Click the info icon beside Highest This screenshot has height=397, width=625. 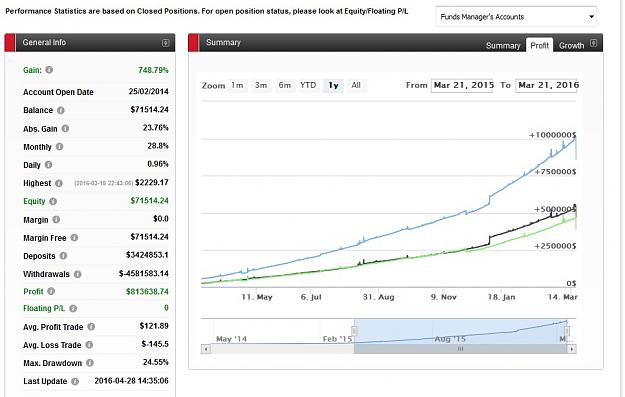[59, 183]
